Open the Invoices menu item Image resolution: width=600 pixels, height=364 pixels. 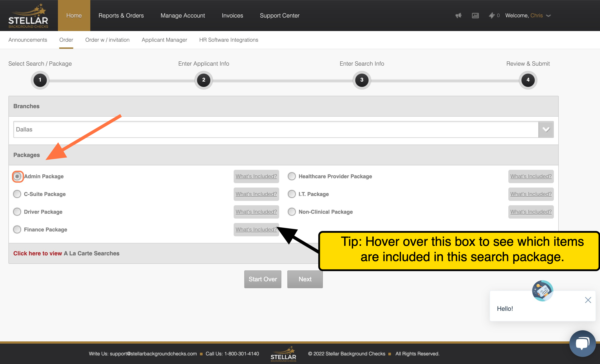[x=232, y=16]
